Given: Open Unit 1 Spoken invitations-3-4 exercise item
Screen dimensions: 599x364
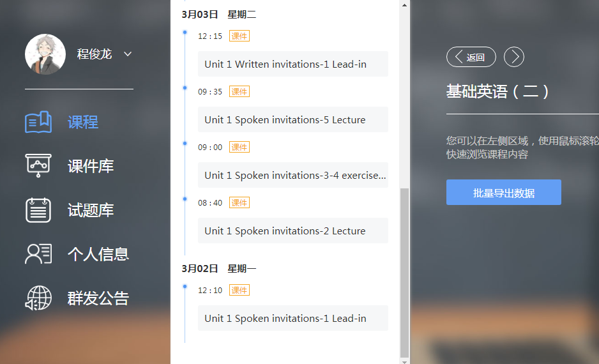Looking at the screenshot, I should tap(293, 175).
